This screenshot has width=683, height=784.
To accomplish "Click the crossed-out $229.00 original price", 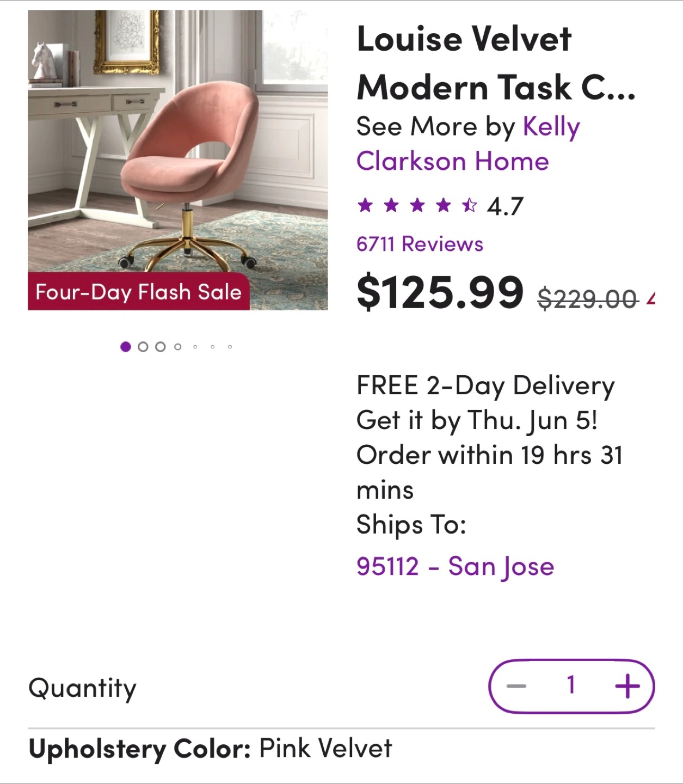I will (x=587, y=299).
